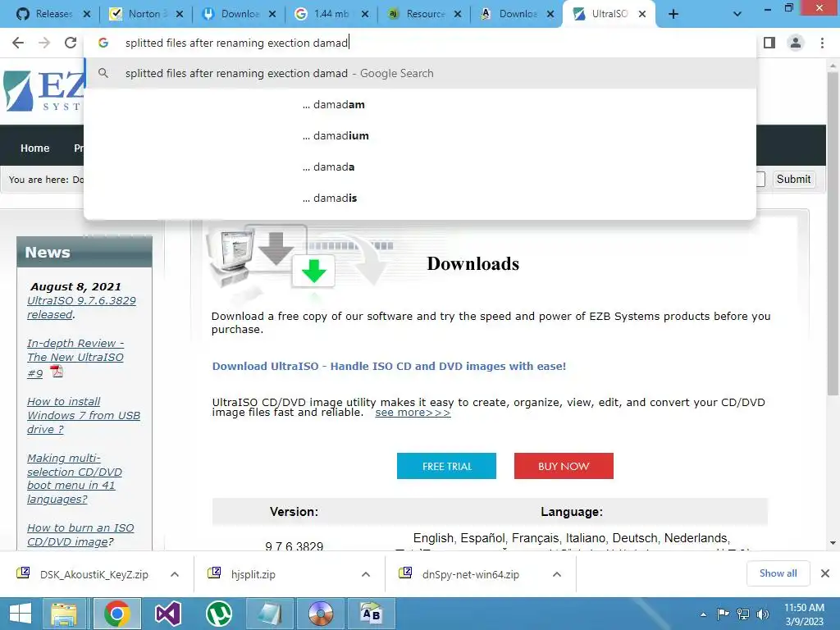The width and height of the screenshot is (840, 630).
Task: Click the BUY NOW button
Action: click(564, 466)
